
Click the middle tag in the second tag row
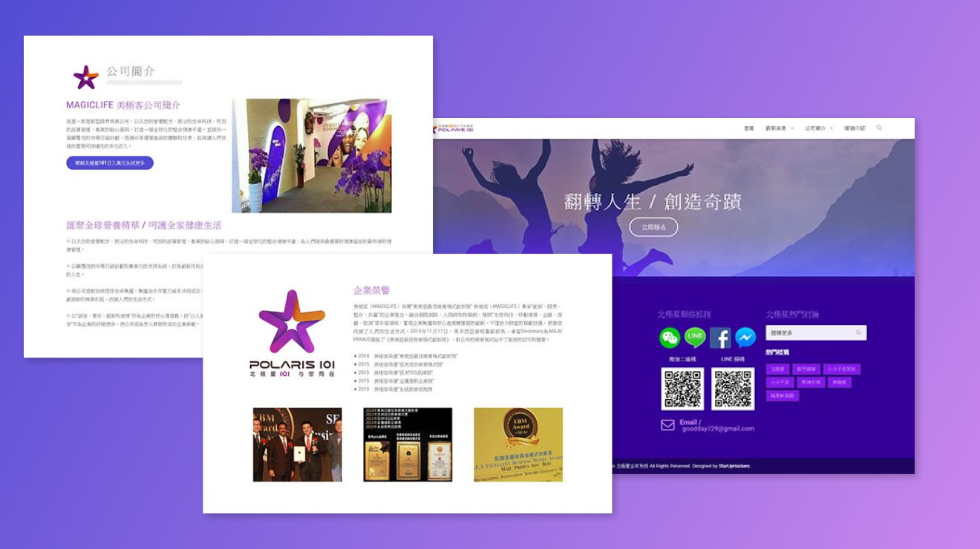[811, 382]
